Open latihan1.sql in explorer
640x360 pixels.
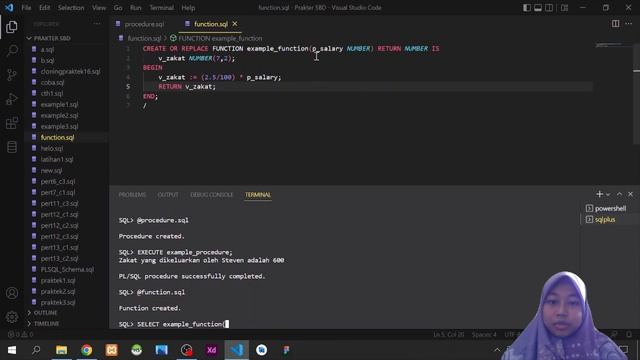click(57, 159)
